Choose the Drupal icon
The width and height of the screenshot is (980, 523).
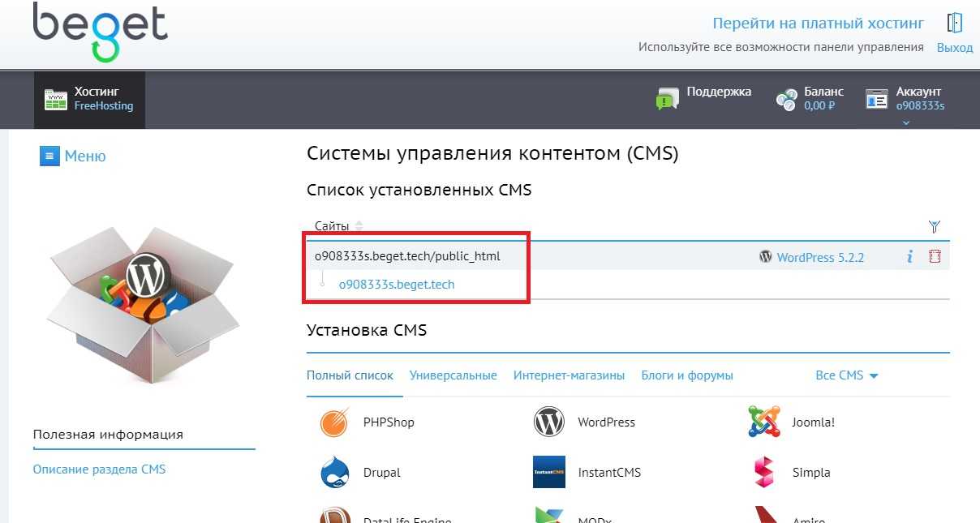tap(333, 473)
